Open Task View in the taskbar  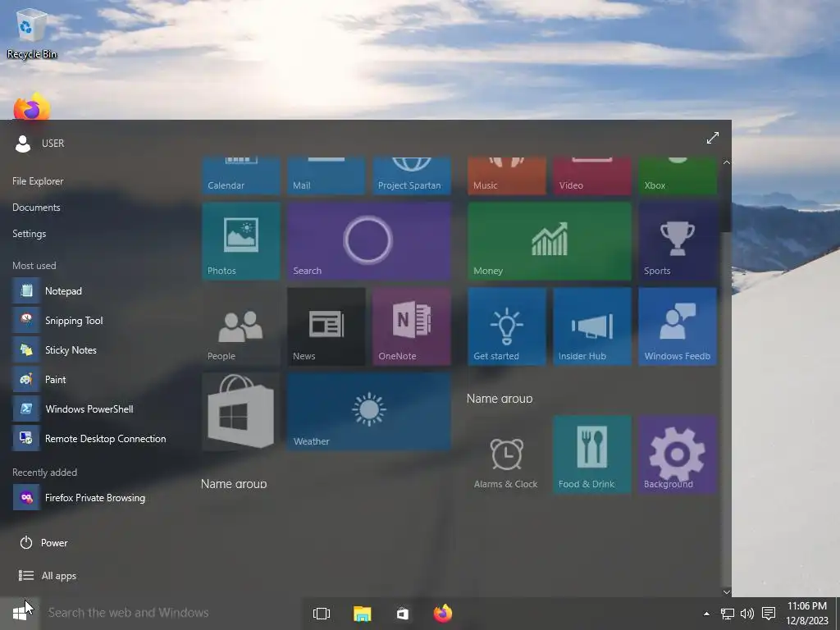point(322,614)
